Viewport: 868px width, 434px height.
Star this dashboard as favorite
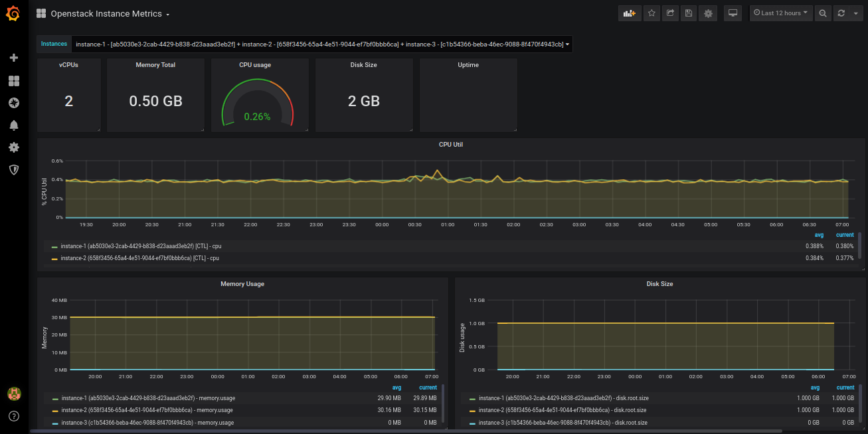pos(651,13)
